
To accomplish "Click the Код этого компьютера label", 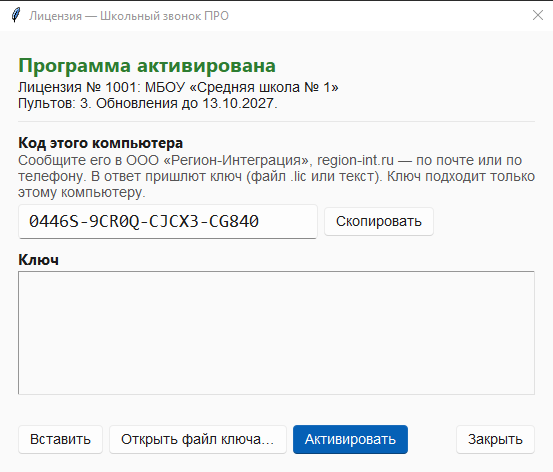I will (x=101, y=143).
